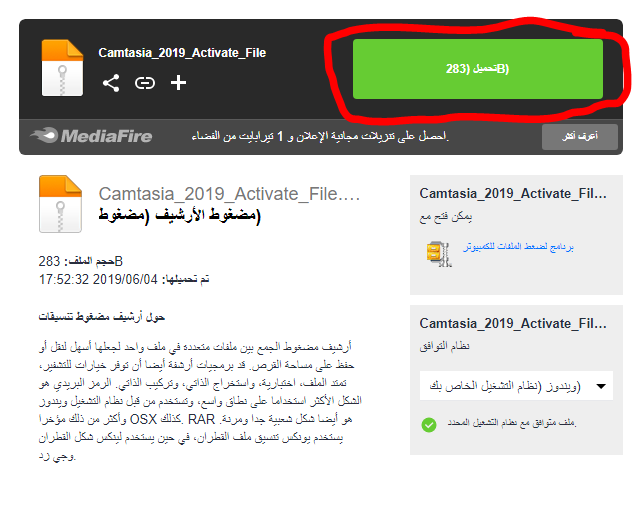Screen dimensions: 639x514
Task: Click the plus icon to add file
Action: pos(178,83)
